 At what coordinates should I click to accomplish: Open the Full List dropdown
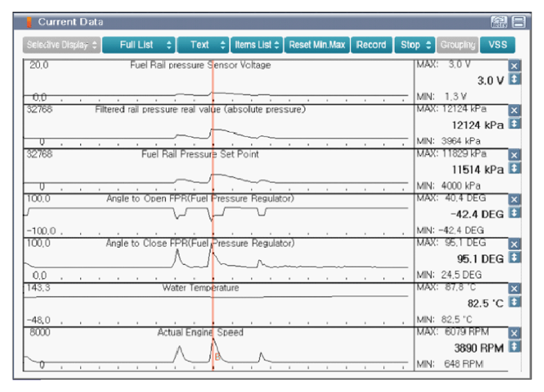click(139, 45)
